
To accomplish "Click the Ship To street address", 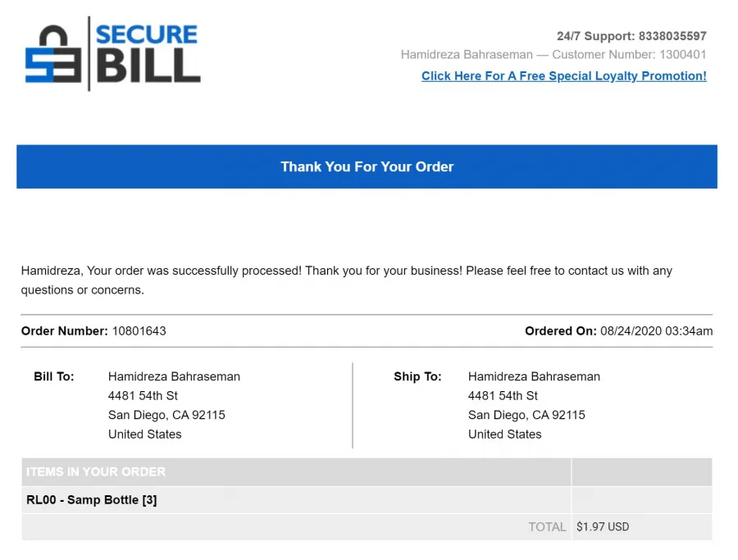I will tap(503, 396).
